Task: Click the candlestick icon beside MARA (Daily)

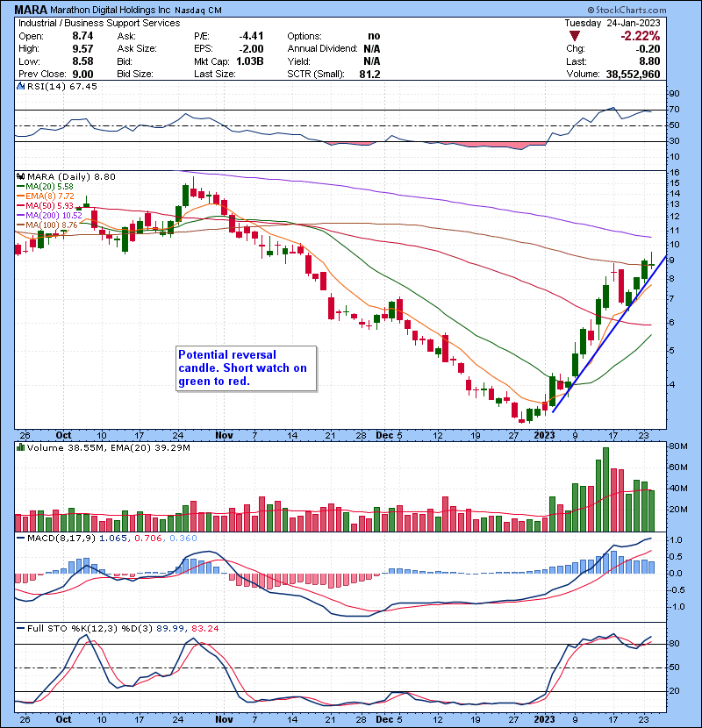Action: tap(20, 176)
